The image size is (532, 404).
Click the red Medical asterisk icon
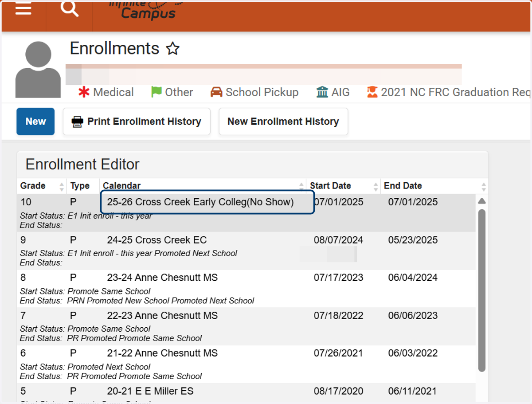pyautogui.click(x=84, y=92)
